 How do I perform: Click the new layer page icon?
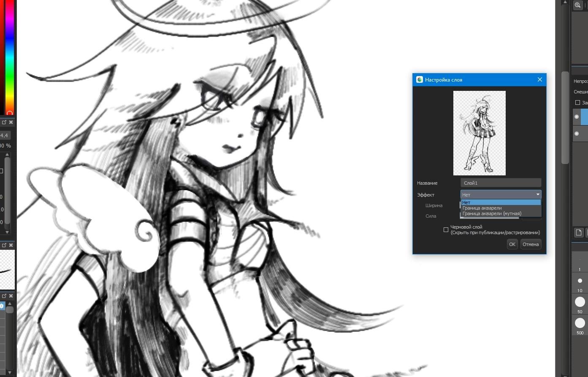click(x=579, y=232)
